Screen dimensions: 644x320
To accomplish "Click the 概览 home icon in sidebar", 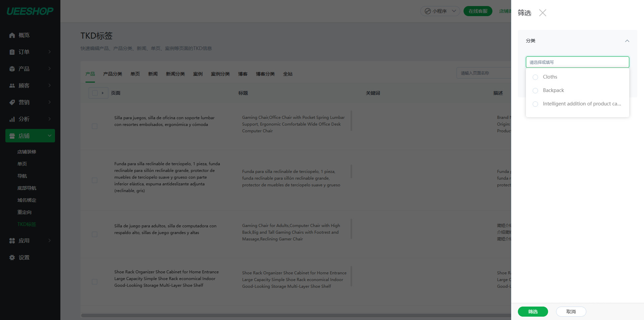I will (x=12, y=35).
